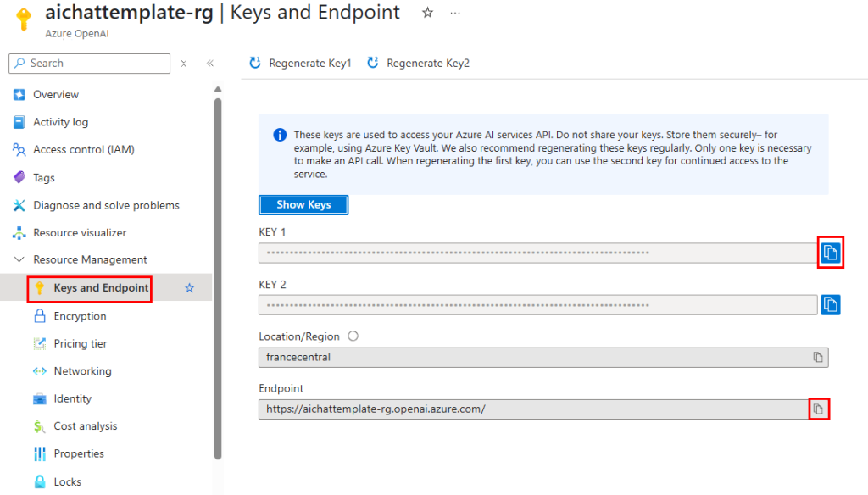
Task: Open the Properties page
Action: 79,454
